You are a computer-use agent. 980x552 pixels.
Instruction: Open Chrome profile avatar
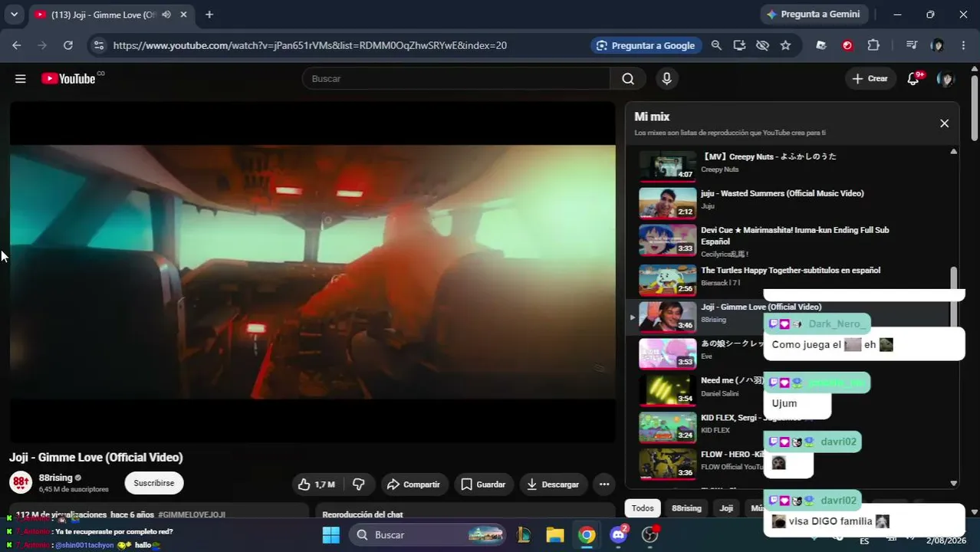937,45
